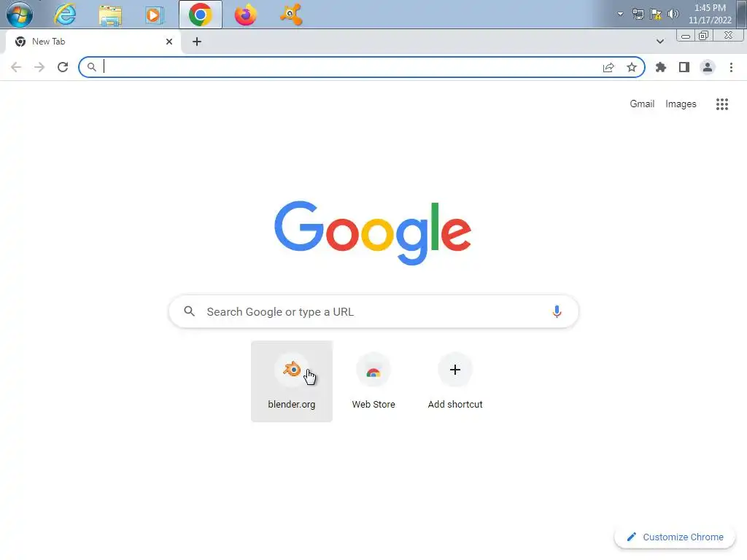
Task: Select the New Tab tab
Action: point(93,42)
